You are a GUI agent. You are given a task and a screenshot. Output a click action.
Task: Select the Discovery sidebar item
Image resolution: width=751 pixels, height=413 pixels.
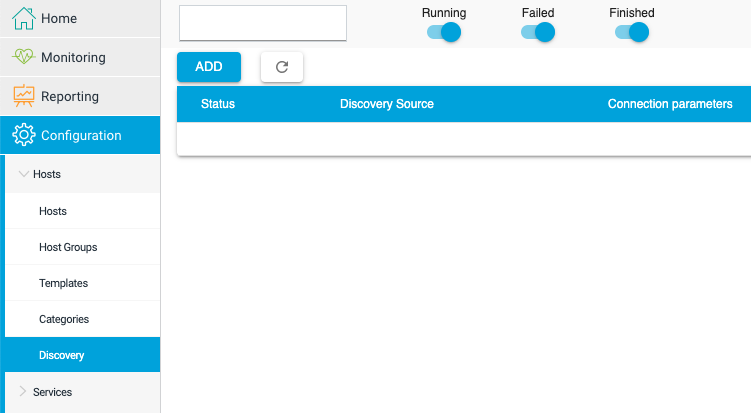82,355
